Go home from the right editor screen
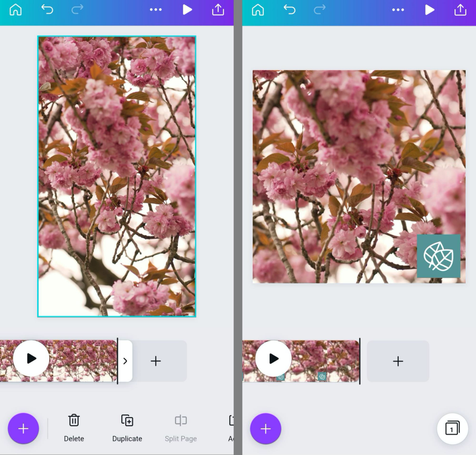 tap(258, 10)
